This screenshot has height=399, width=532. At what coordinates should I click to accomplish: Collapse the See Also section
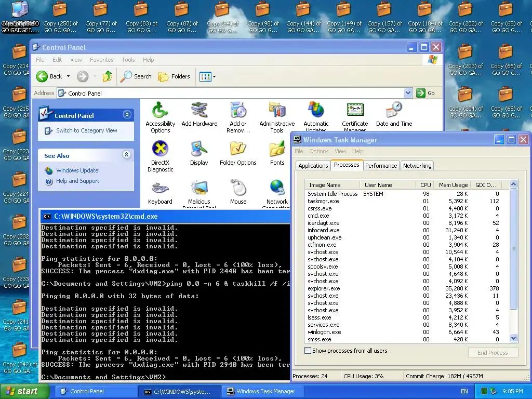pos(127,155)
